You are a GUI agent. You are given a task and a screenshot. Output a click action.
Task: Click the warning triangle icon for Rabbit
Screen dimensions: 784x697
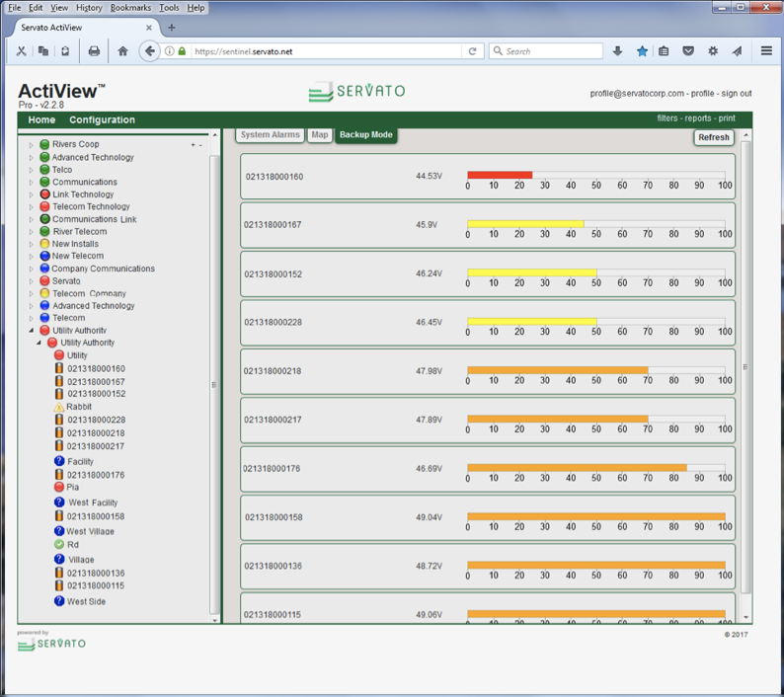point(59,407)
